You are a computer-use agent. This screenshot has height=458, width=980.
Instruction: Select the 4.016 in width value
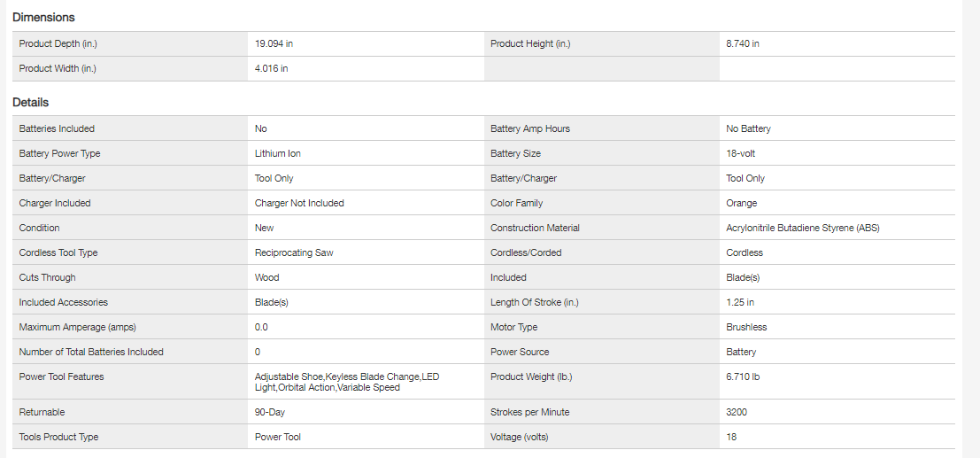tap(271, 68)
